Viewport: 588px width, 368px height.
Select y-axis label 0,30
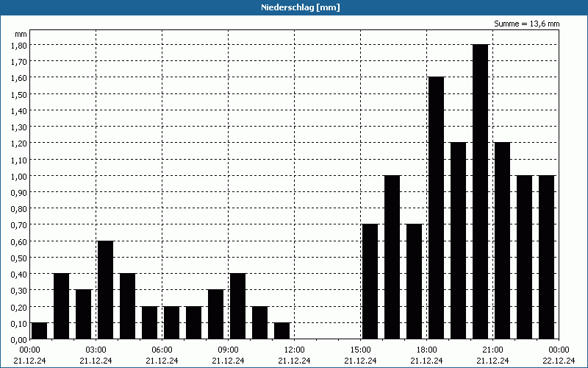19,291
